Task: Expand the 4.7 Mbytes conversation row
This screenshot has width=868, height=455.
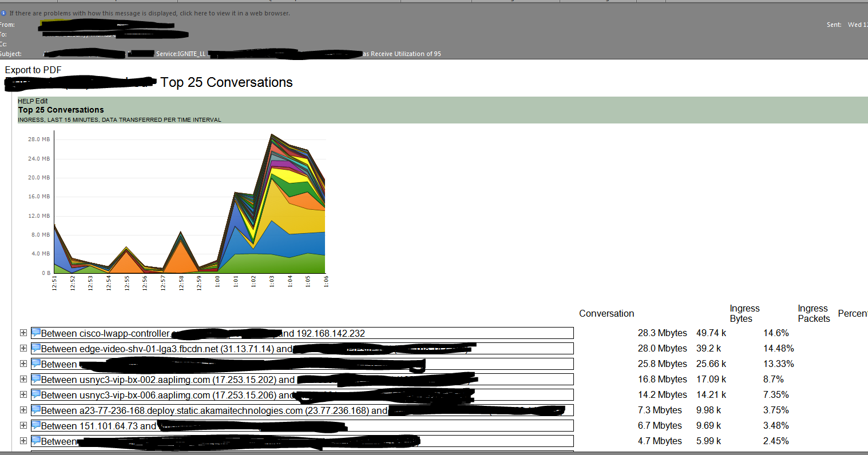Action: [x=23, y=441]
